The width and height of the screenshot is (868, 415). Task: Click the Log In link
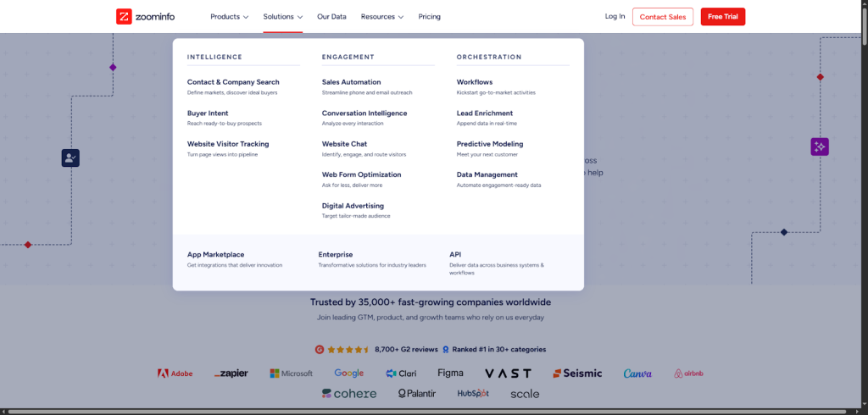pyautogui.click(x=615, y=16)
